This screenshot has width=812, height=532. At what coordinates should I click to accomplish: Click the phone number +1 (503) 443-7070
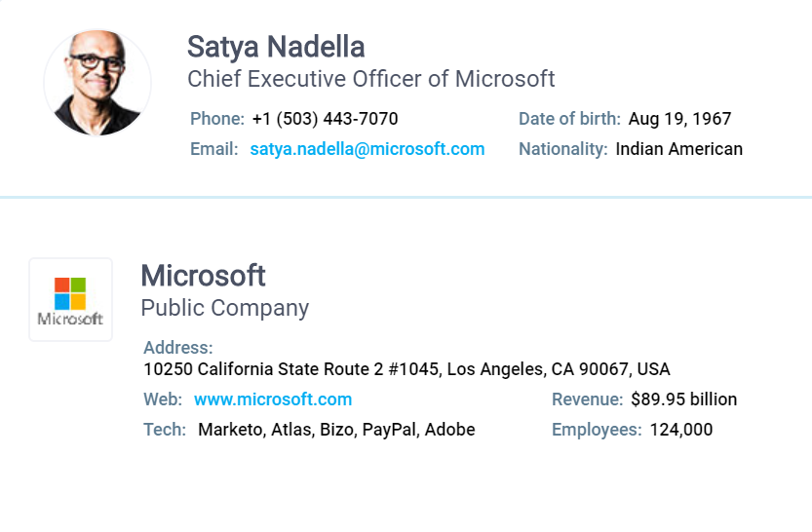(x=325, y=119)
